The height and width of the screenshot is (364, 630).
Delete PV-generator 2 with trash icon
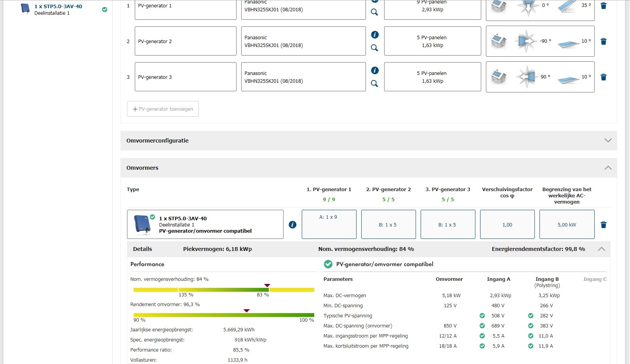604,42
